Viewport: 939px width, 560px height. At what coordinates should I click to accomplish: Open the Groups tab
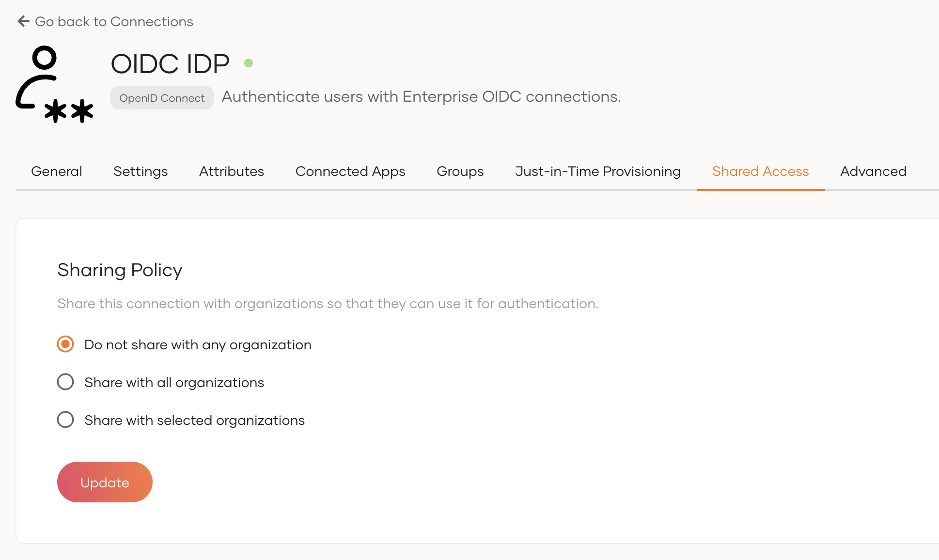tap(460, 171)
